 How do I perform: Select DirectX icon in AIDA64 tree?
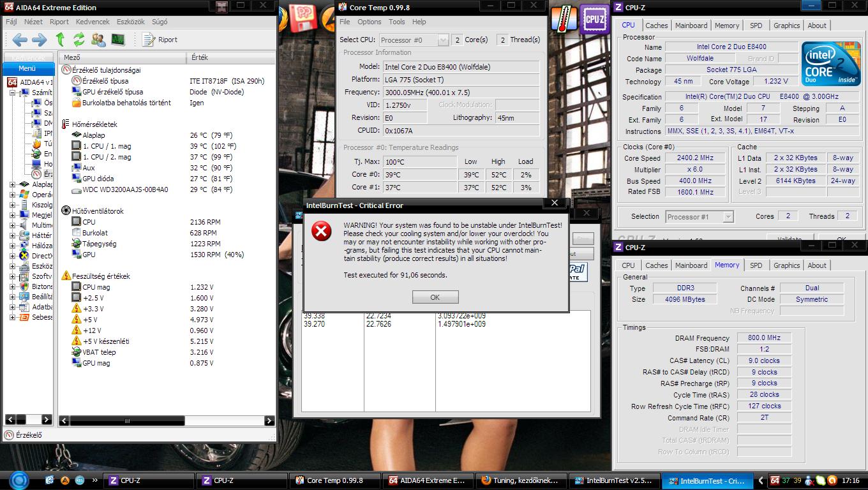[24, 256]
